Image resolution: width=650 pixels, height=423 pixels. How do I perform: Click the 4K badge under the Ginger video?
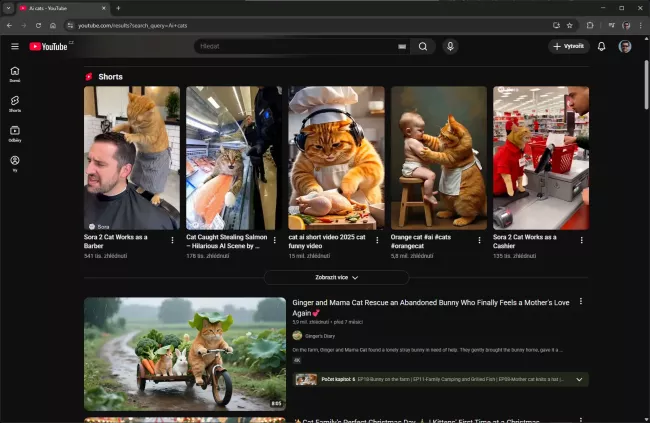point(297,360)
